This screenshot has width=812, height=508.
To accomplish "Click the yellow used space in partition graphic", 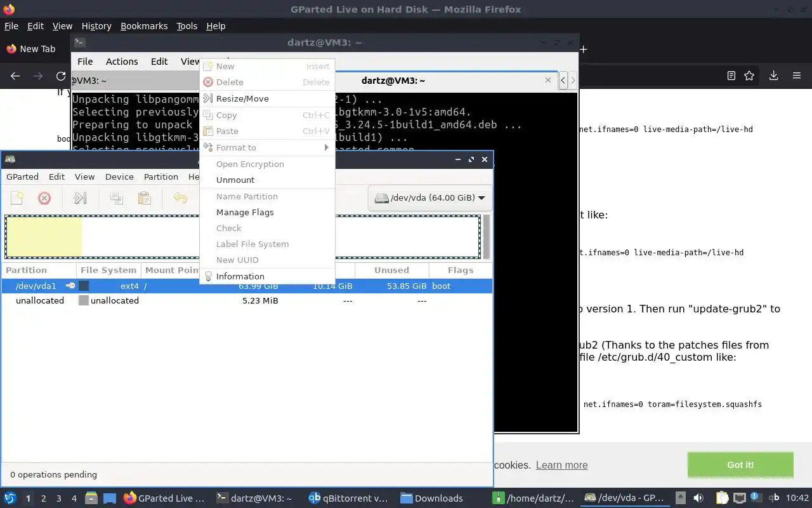I will 44,237.
